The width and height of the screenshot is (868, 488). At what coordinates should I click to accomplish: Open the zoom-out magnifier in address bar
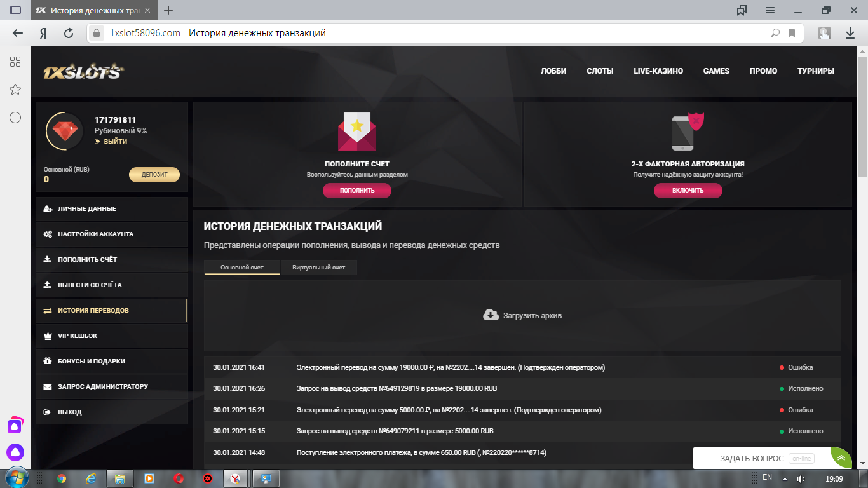click(775, 33)
